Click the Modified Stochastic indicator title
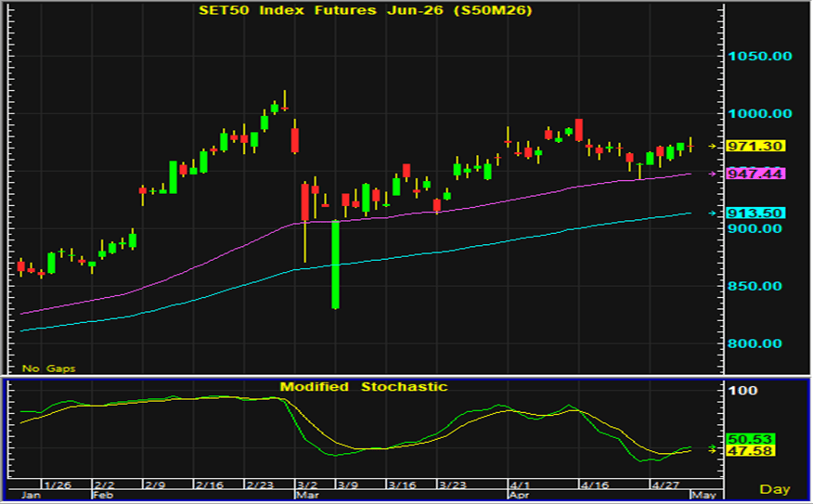The height and width of the screenshot is (504, 813). [x=364, y=387]
